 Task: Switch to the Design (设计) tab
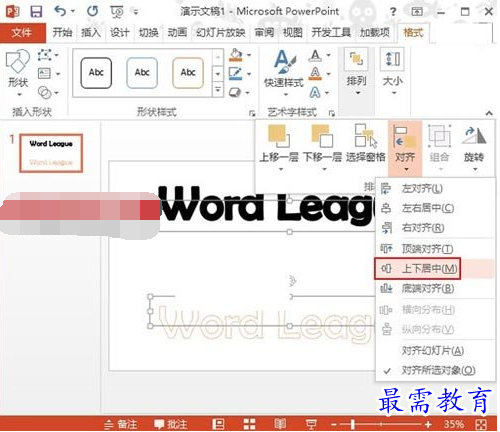[119, 33]
